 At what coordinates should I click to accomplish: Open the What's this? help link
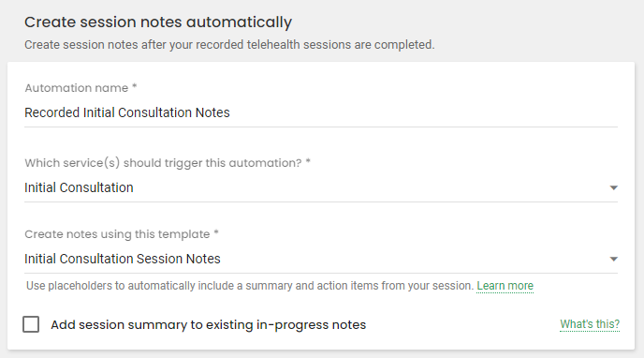point(590,324)
